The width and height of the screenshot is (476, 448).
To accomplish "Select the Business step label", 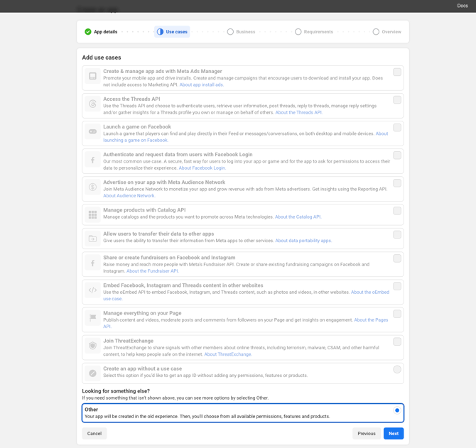I will (x=246, y=32).
